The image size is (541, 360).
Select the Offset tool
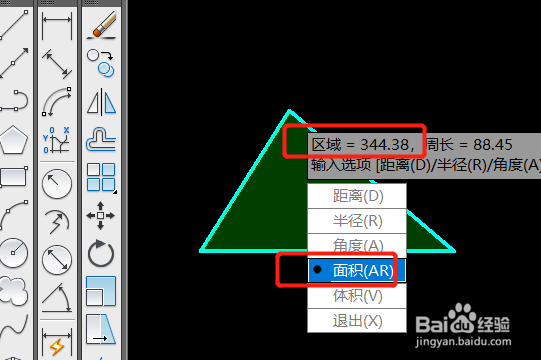(x=101, y=139)
